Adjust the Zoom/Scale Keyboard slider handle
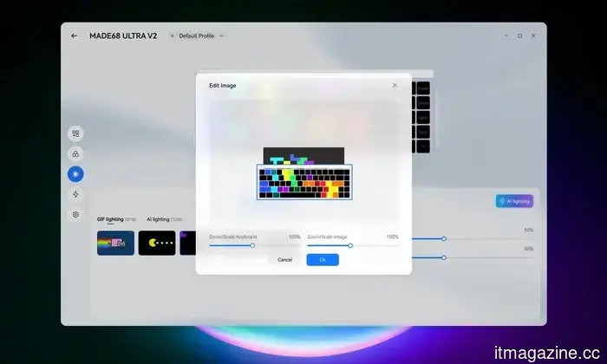Viewport: 607px width, 364px height. (252, 245)
